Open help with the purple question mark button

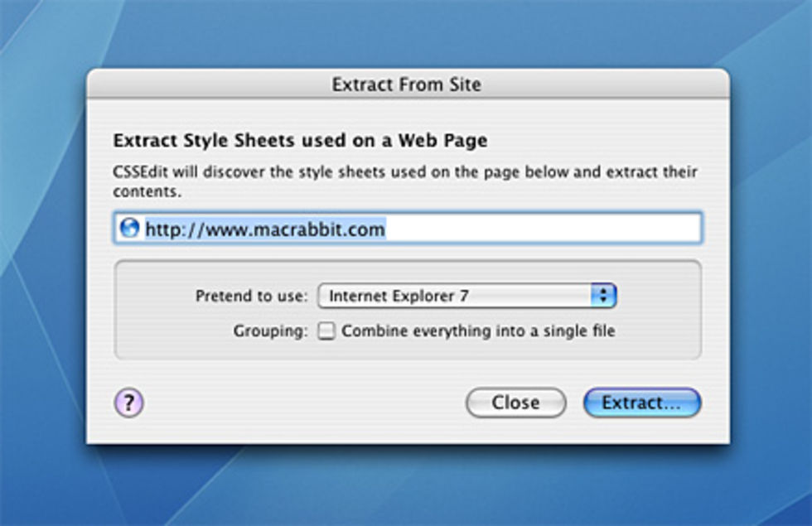[128, 403]
